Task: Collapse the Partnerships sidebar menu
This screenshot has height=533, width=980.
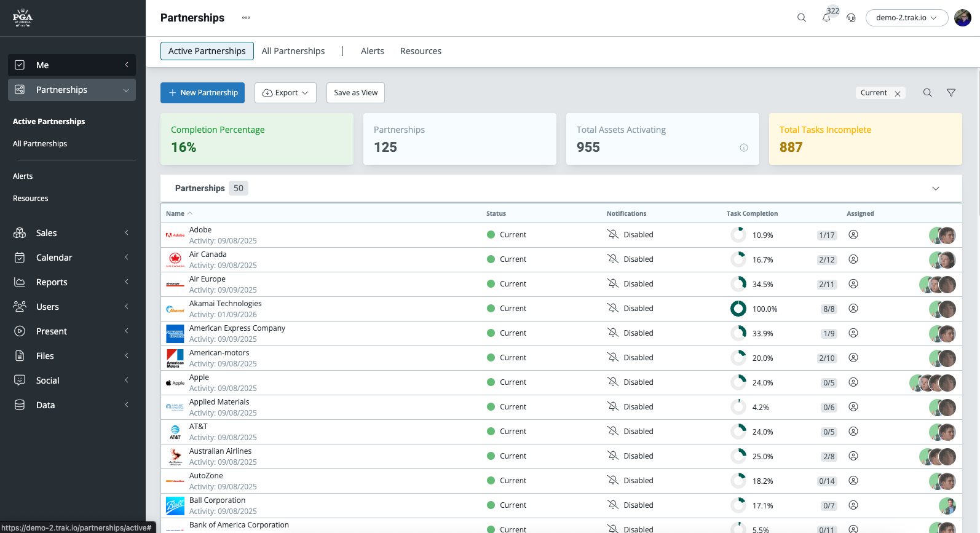Action: pyautogui.click(x=72, y=90)
